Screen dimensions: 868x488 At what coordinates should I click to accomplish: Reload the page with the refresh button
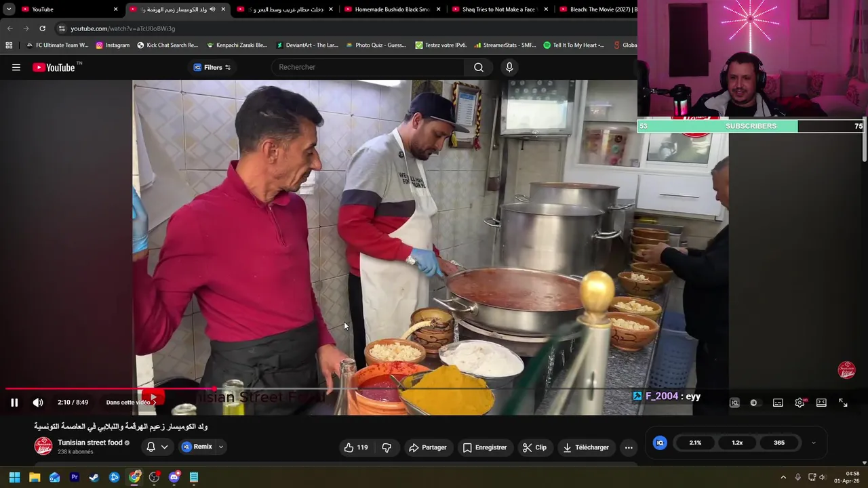click(42, 28)
